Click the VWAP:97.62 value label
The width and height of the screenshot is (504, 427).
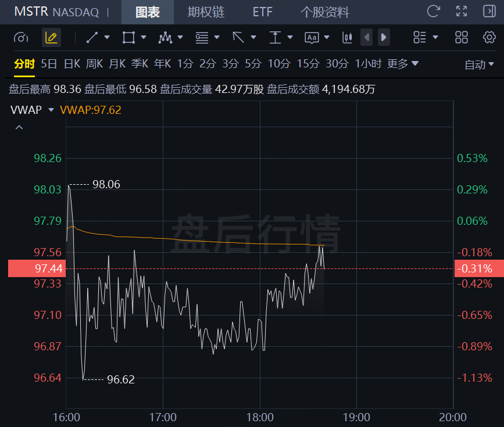coord(91,110)
